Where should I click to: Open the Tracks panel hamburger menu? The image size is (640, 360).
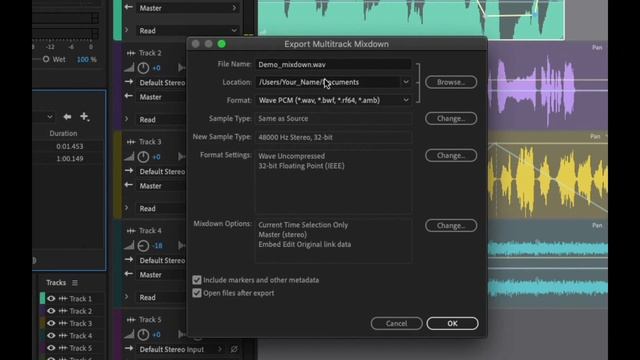pos(75,282)
